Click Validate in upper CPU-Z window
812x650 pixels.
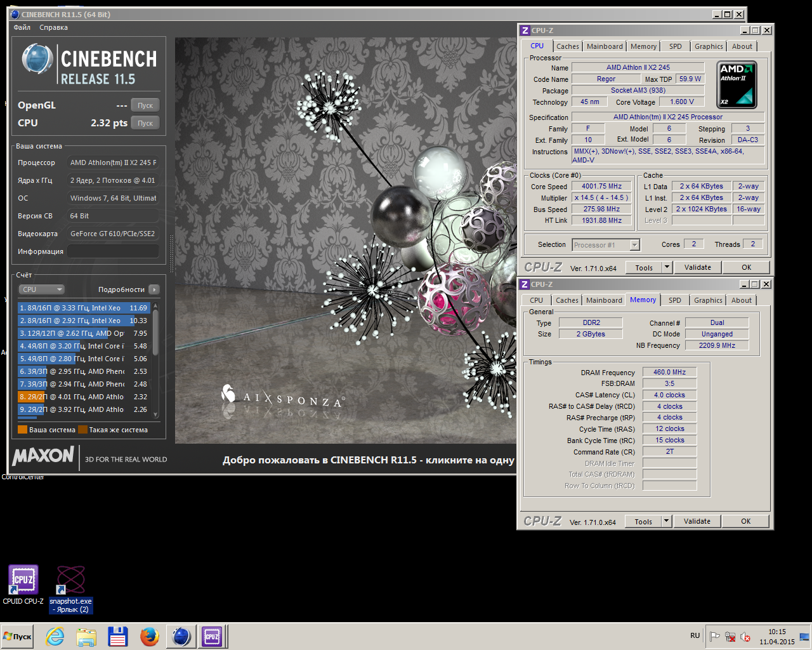(698, 267)
